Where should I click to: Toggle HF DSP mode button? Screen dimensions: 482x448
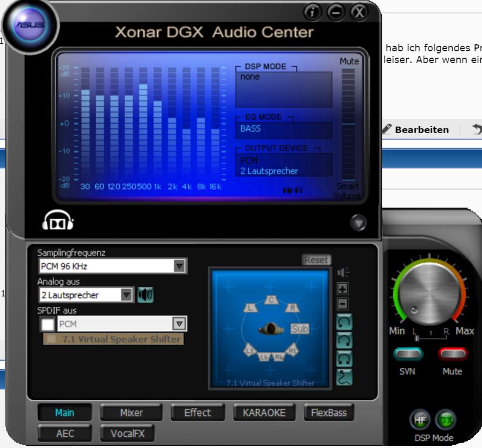pyautogui.click(x=419, y=420)
